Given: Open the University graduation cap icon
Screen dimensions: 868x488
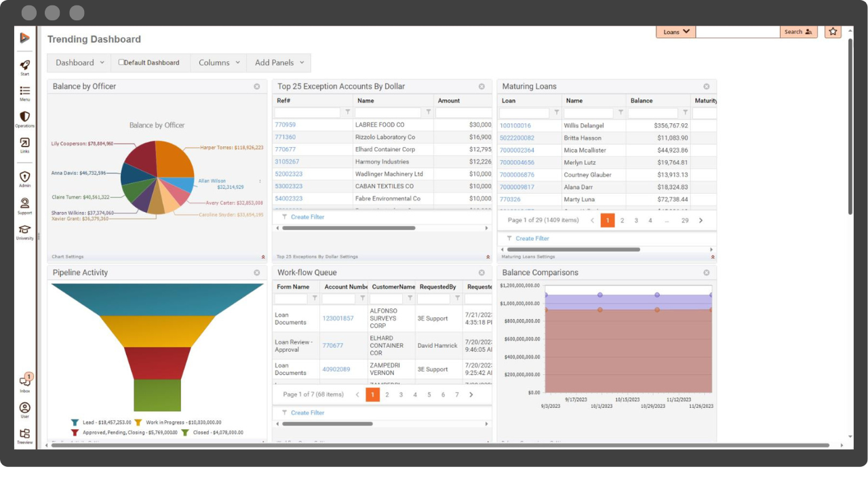Looking at the screenshot, I should point(24,231).
